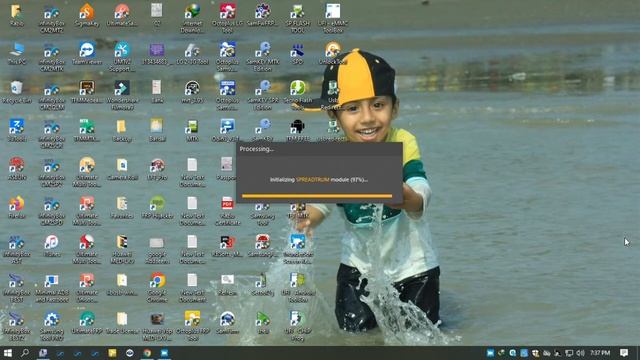Click the Processing... dialog title
640x360 pixels.
point(257,149)
